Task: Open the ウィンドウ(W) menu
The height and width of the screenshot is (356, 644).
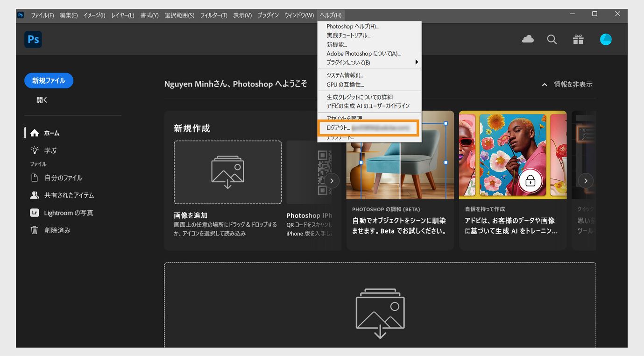Action: (299, 15)
